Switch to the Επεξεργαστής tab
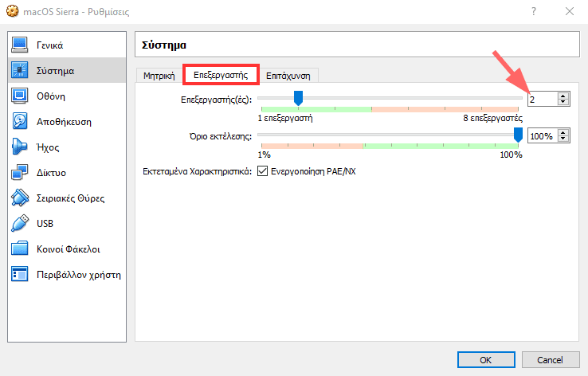The height and width of the screenshot is (376, 588). (221, 75)
